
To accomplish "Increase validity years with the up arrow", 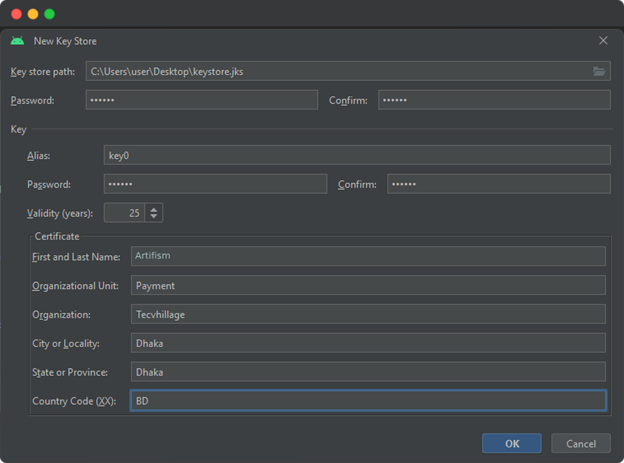I will 153,209.
